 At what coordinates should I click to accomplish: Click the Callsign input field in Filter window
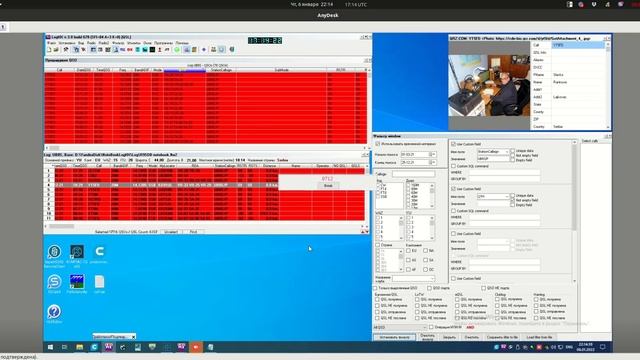coord(413,174)
